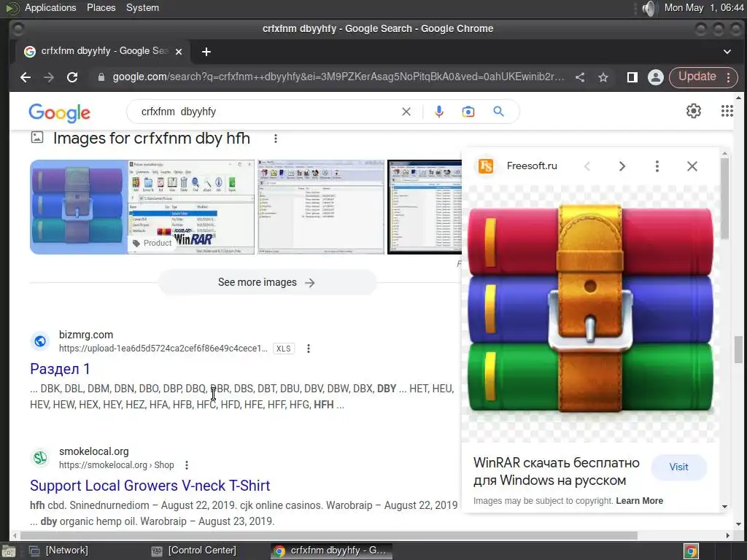This screenshot has width=747, height=560.
Task: Click Freesoft.ru source name
Action: pos(532,166)
